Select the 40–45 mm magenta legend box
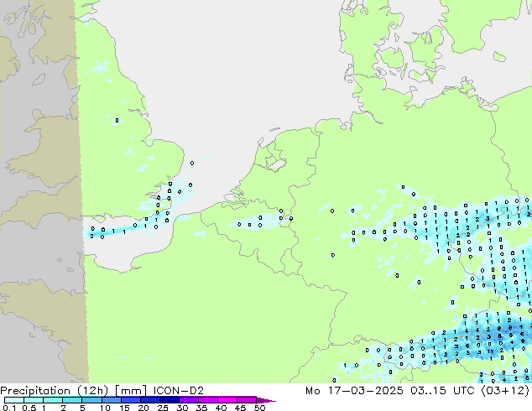The height and width of the screenshot is (411, 532). [227, 400]
